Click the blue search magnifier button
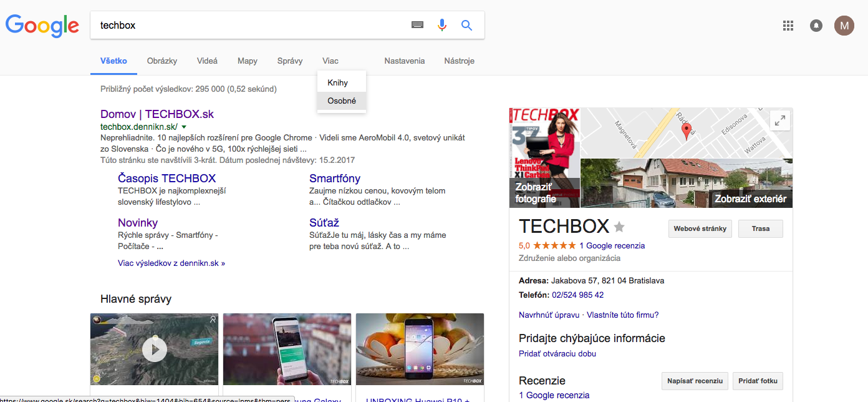868x402 pixels. tap(466, 25)
